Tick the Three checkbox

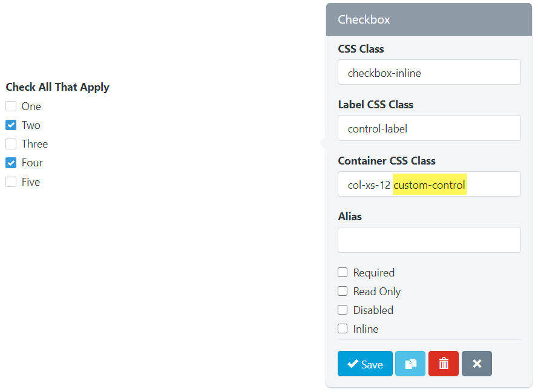click(11, 144)
